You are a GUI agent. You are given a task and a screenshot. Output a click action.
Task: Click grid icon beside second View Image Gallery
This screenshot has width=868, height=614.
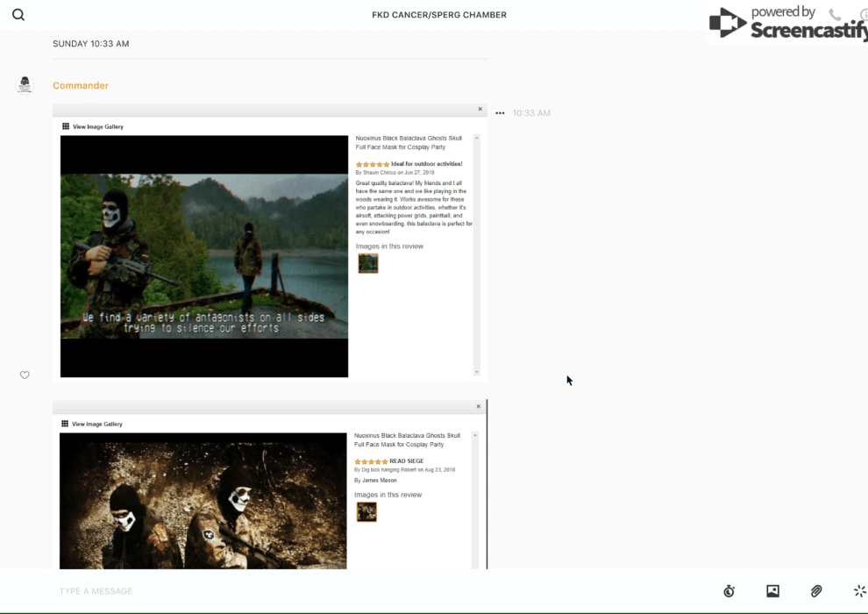pyautogui.click(x=65, y=424)
